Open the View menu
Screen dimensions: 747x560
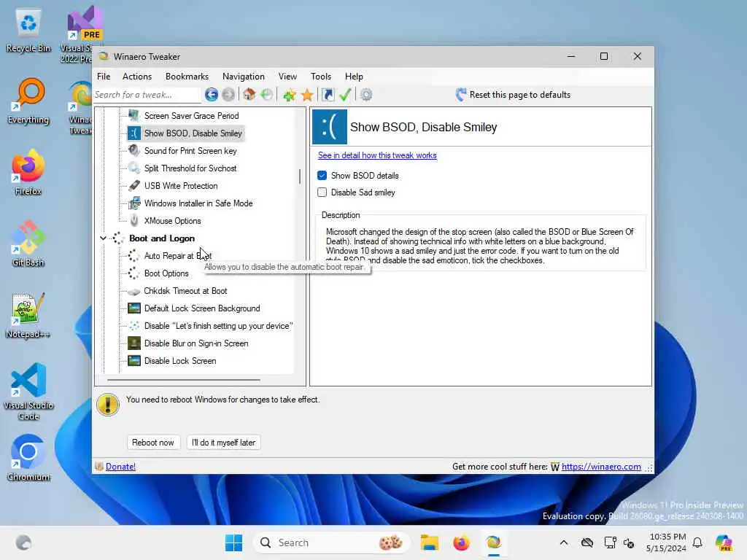[287, 77]
